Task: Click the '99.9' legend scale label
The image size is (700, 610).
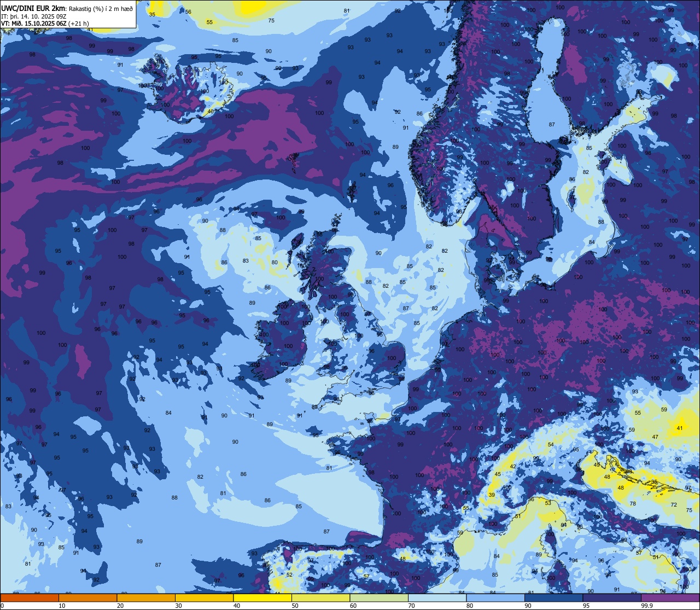Action: click(647, 606)
